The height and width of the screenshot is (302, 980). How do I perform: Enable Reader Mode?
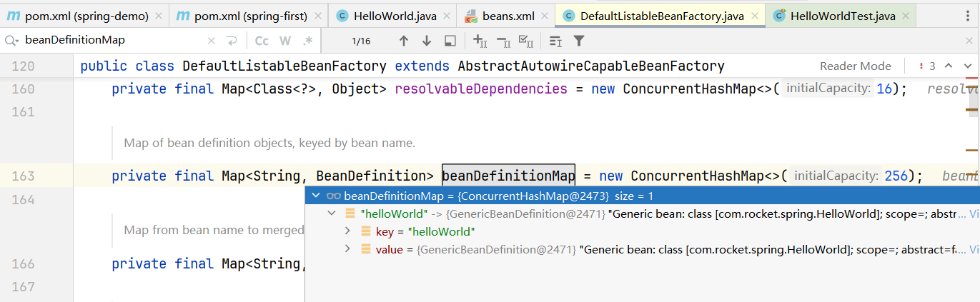pyautogui.click(x=855, y=66)
